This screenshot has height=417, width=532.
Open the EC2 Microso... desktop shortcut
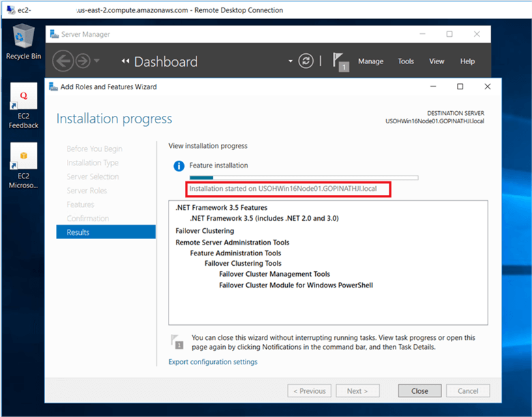pyautogui.click(x=23, y=166)
